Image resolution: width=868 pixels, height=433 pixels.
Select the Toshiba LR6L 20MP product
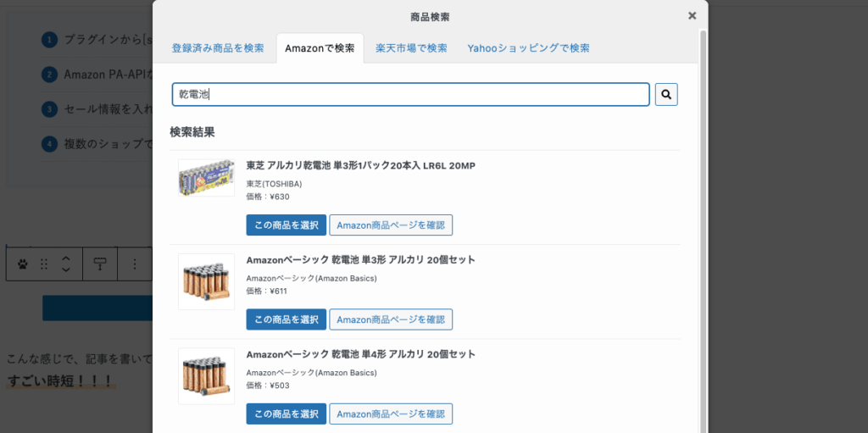point(287,225)
